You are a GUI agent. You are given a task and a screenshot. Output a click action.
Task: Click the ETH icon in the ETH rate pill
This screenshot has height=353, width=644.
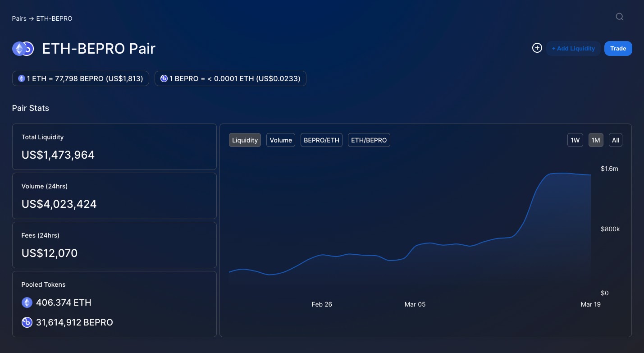click(22, 78)
